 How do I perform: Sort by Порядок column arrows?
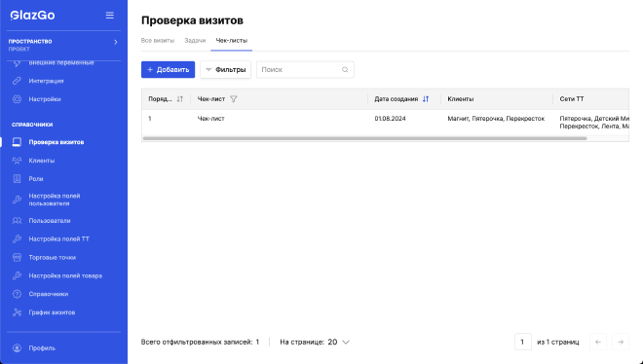click(179, 99)
